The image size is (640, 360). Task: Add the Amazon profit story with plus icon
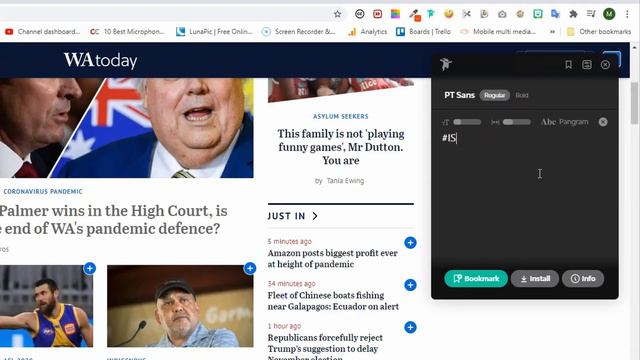410,242
